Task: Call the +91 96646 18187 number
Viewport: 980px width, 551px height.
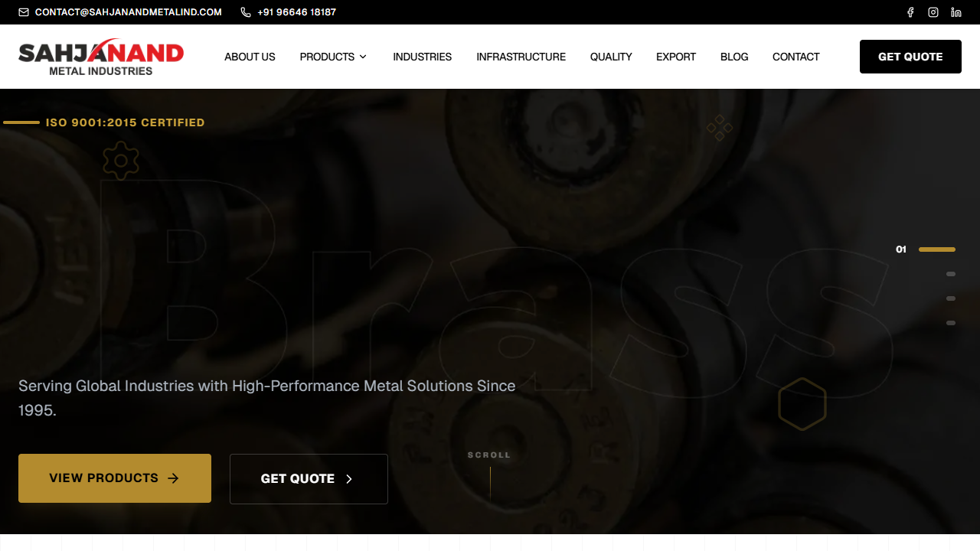Action: point(296,12)
